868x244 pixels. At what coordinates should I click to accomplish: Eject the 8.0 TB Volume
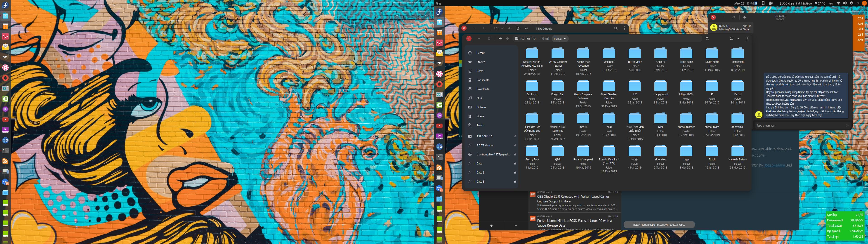[515, 145]
